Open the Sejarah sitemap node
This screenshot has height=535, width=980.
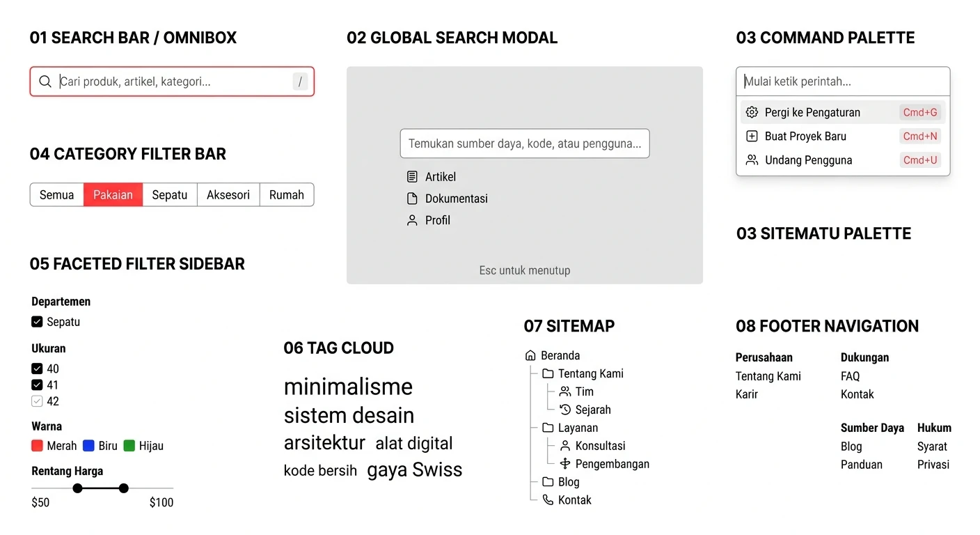click(585, 410)
